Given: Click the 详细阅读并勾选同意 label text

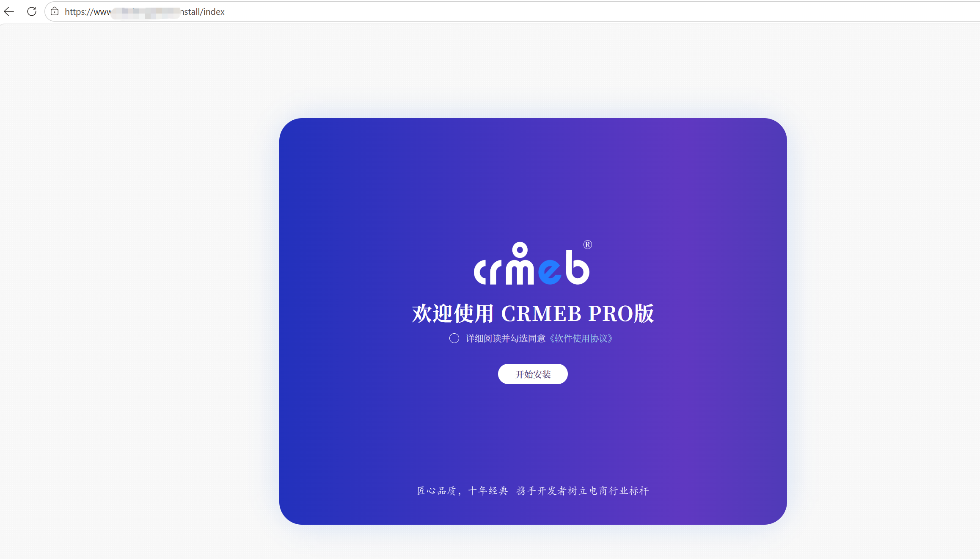Looking at the screenshot, I should [506, 338].
